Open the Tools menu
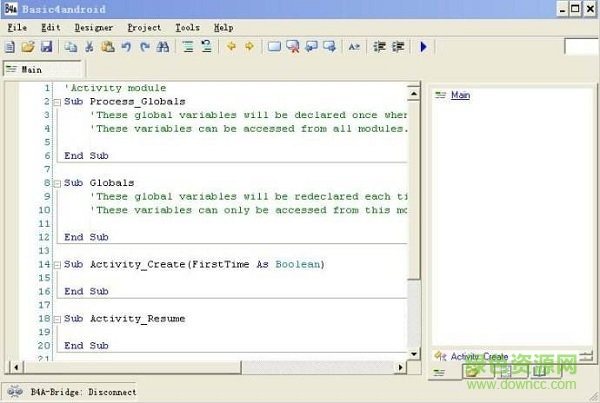 click(x=187, y=28)
